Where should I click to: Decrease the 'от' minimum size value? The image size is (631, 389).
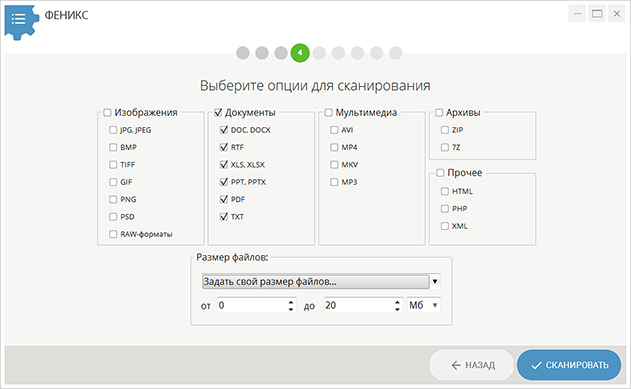point(291,309)
